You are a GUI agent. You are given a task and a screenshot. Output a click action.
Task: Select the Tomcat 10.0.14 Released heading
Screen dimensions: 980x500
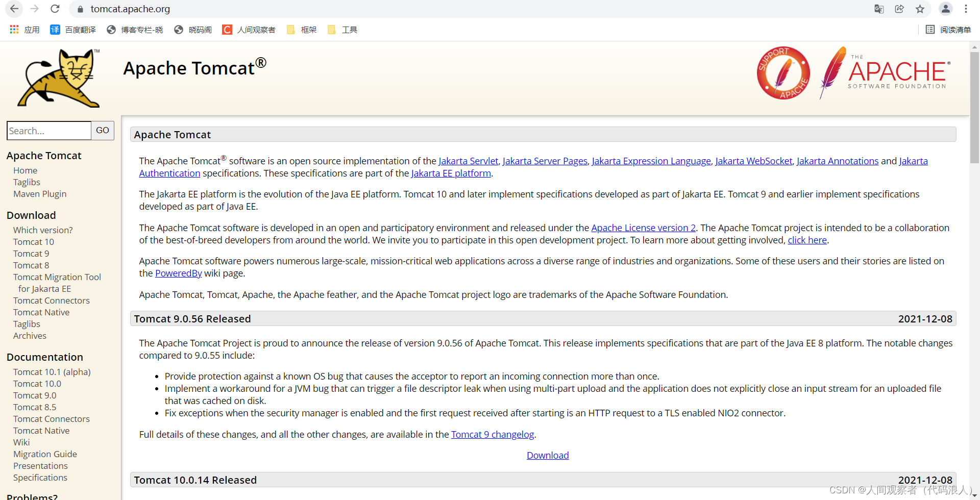[195, 480]
